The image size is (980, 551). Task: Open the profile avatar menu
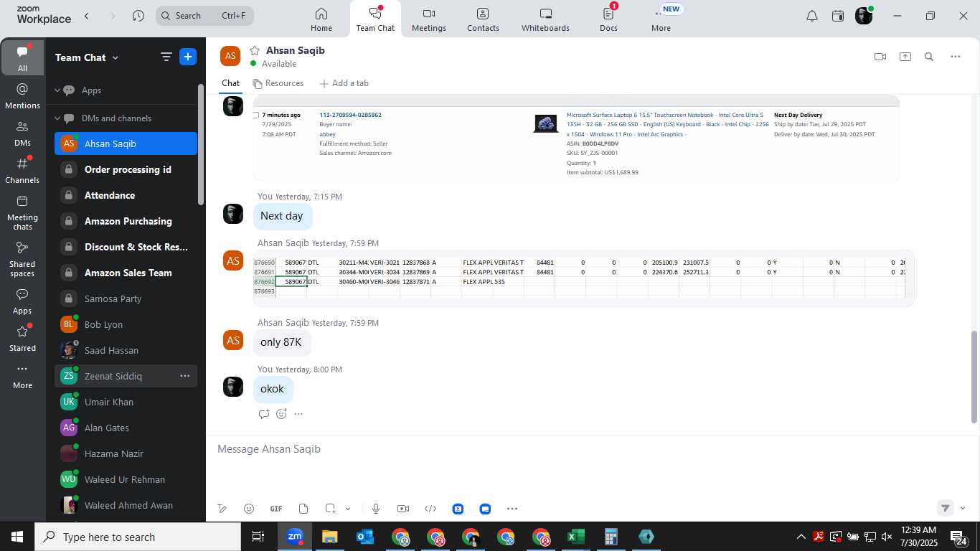tap(864, 16)
